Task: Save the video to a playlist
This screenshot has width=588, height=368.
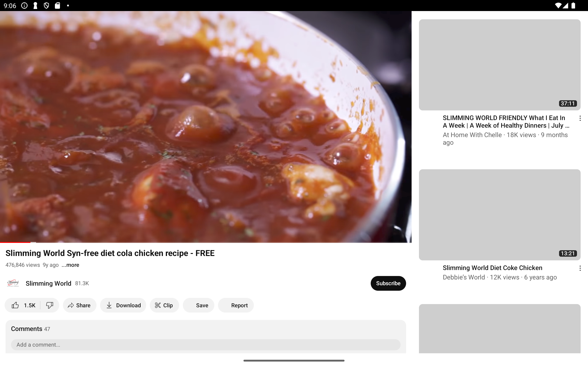Action: (x=198, y=305)
